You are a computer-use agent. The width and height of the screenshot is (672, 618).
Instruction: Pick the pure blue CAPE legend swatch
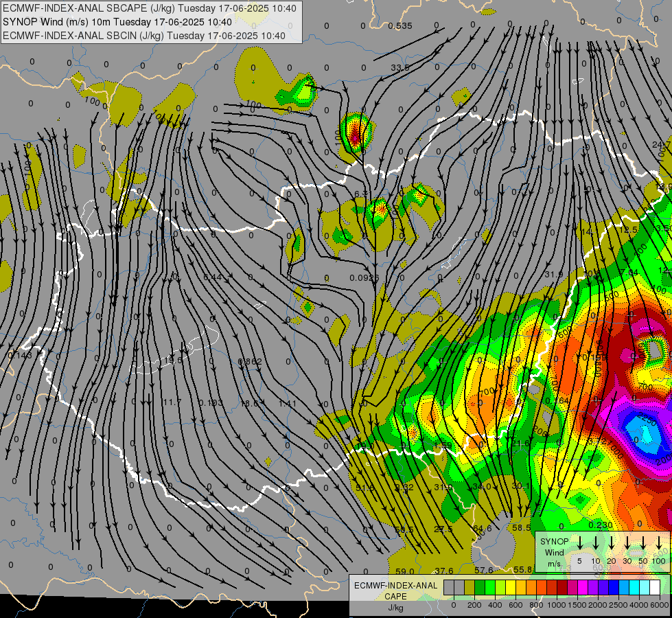[x=613, y=587]
